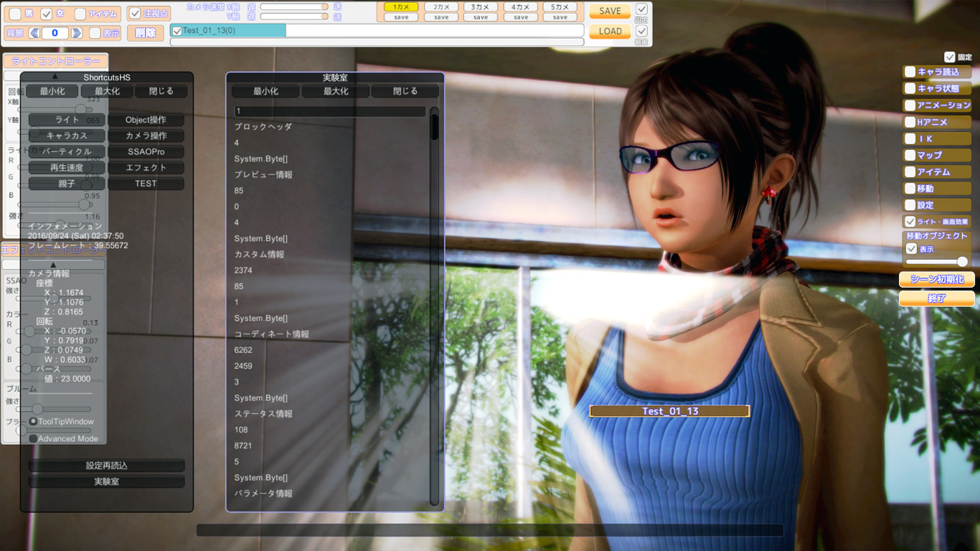Switch to camera 3カメ
This screenshot has height=551, width=980.
point(481,7)
